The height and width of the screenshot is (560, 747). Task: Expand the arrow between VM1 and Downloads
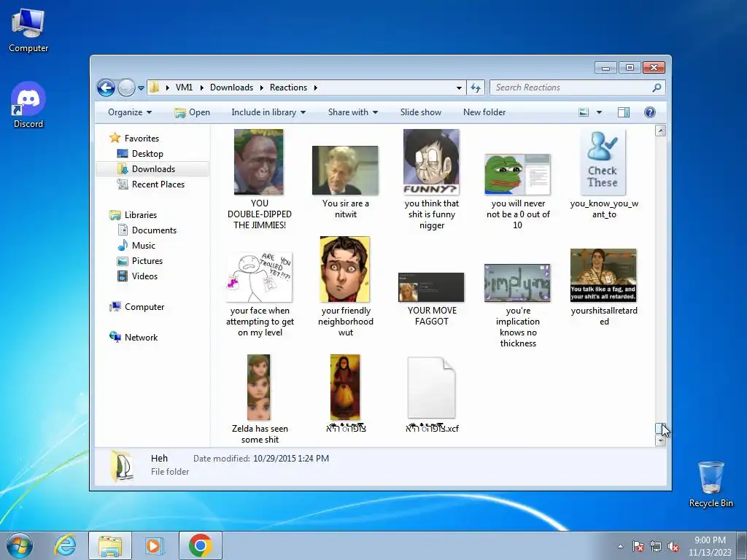(202, 87)
